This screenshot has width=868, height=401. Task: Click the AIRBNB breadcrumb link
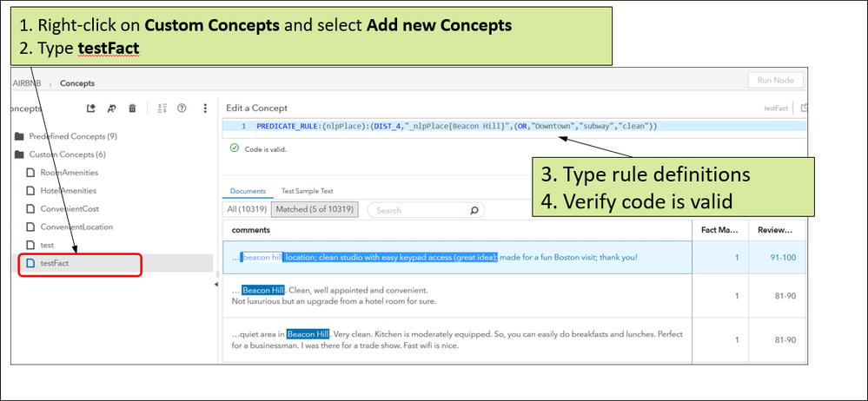tap(29, 83)
